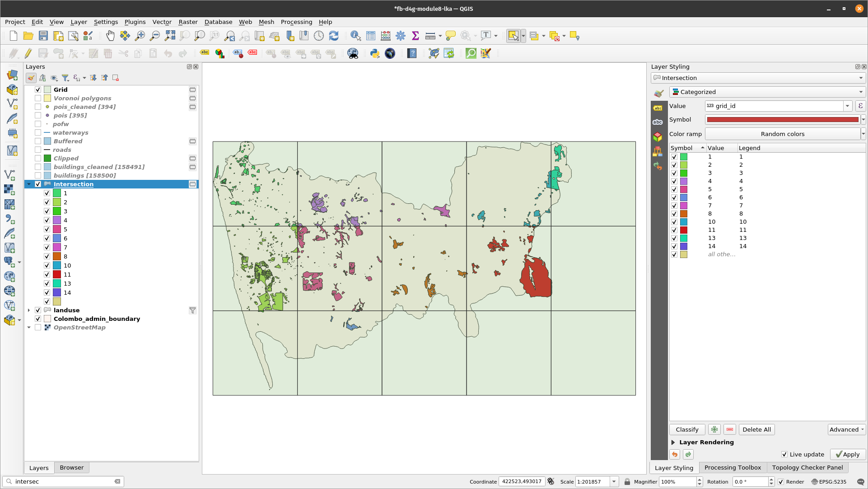Click the Classify button in Layer Styling
The image size is (868, 489).
(x=687, y=429)
